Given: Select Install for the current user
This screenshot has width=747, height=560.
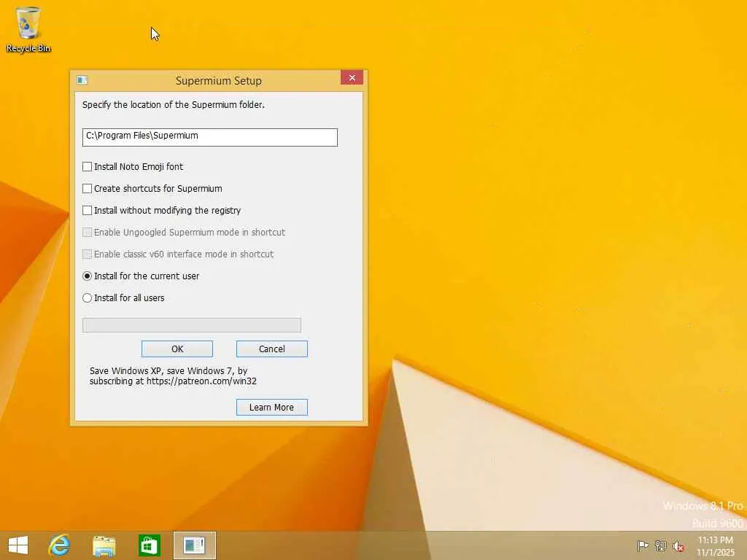Looking at the screenshot, I should pos(88,276).
